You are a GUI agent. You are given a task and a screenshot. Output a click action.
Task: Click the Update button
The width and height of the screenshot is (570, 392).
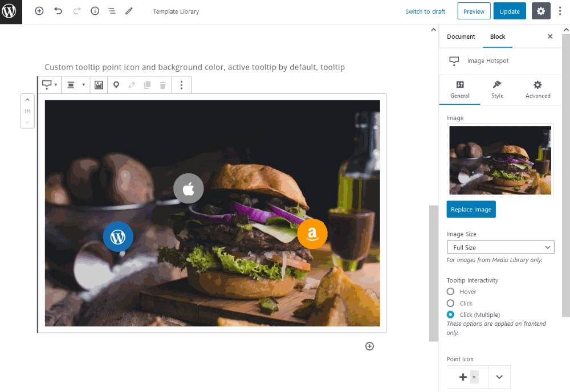509,11
